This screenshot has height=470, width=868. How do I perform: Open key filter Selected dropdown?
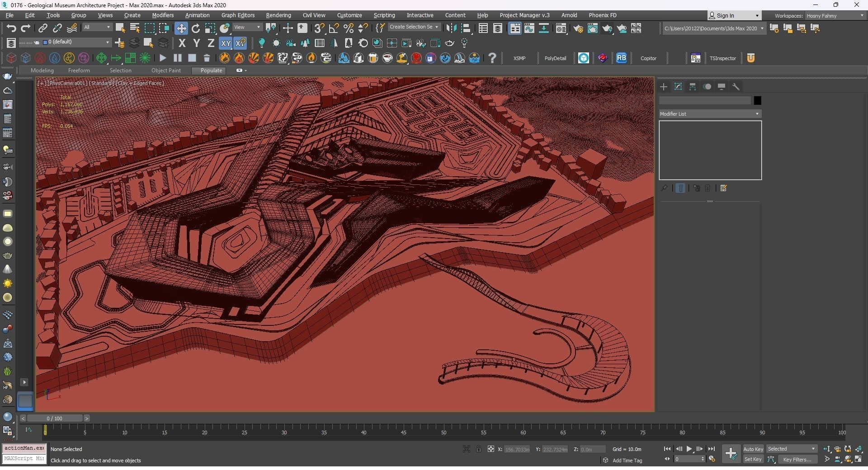click(x=792, y=449)
